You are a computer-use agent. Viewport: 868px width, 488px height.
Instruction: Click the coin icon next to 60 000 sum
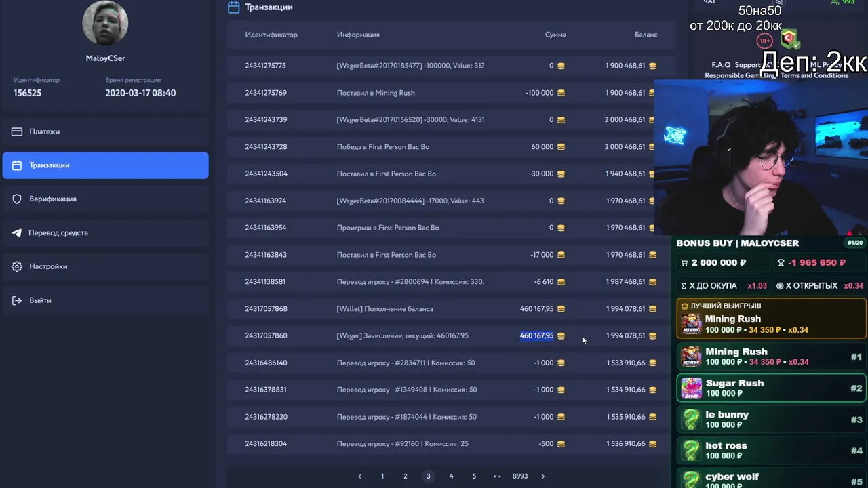pos(561,147)
